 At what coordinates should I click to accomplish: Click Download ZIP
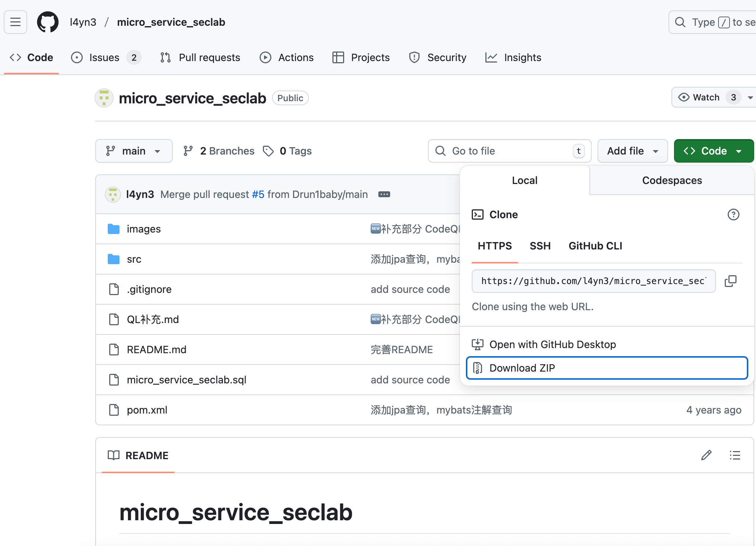(x=607, y=368)
